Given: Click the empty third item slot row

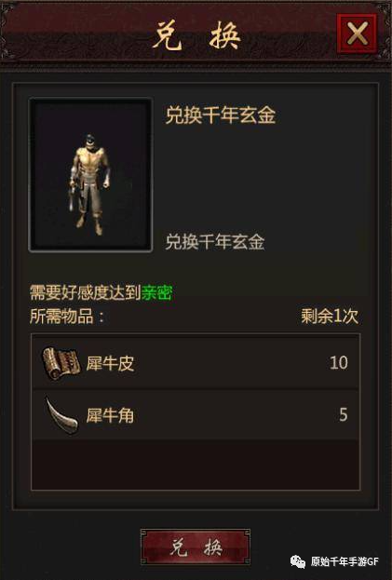Looking at the screenshot, I should click(x=196, y=465).
